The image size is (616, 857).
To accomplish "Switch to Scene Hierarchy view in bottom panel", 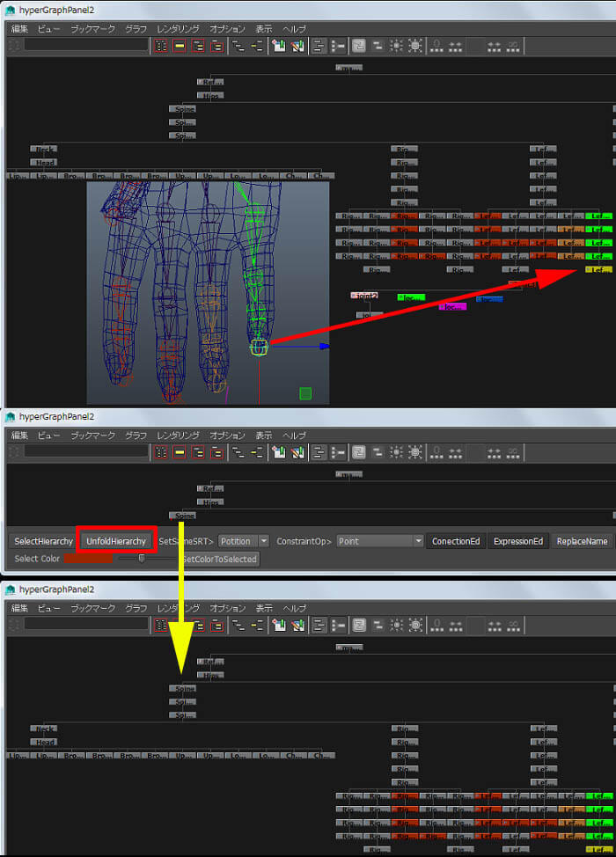I will coord(238,626).
